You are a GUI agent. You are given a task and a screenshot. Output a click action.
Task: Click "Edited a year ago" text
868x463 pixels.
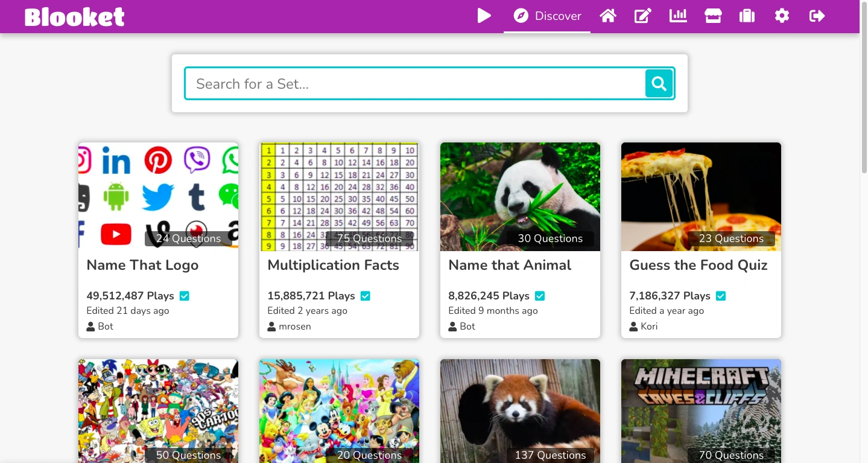click(x=667, y=311)
